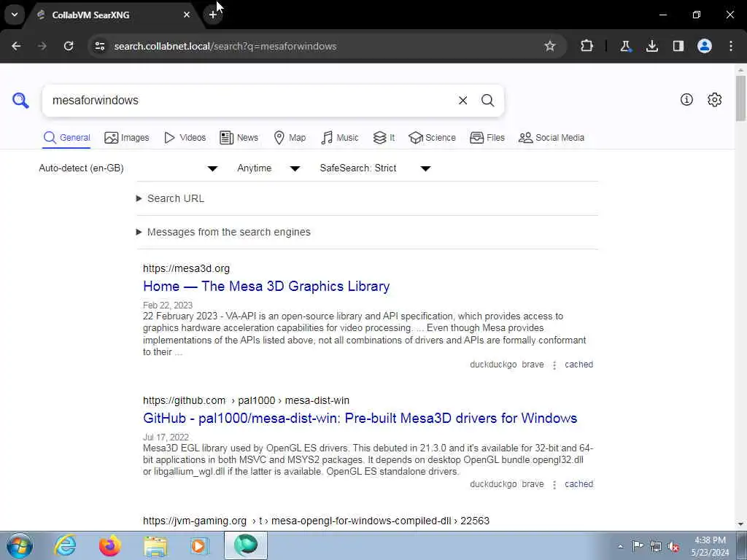747x560 pixels.
Task: Open Home — The Mesa 3D Graphics Library
Action: [x=266, y=286]
